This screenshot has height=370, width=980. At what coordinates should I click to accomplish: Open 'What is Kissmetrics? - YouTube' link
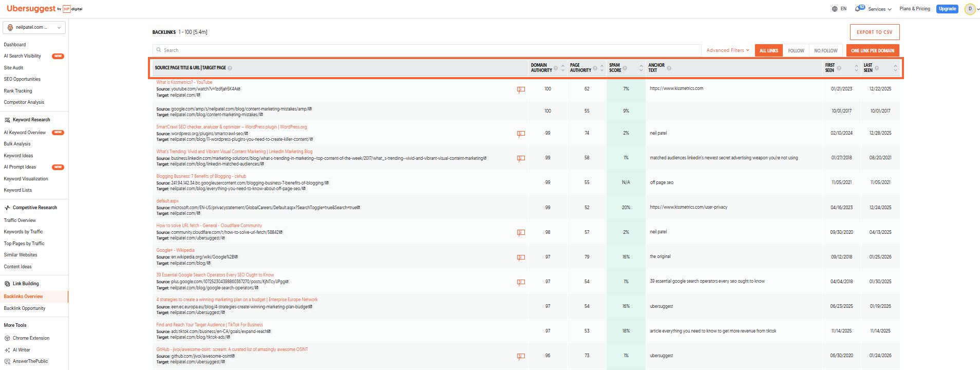[184, 82]
